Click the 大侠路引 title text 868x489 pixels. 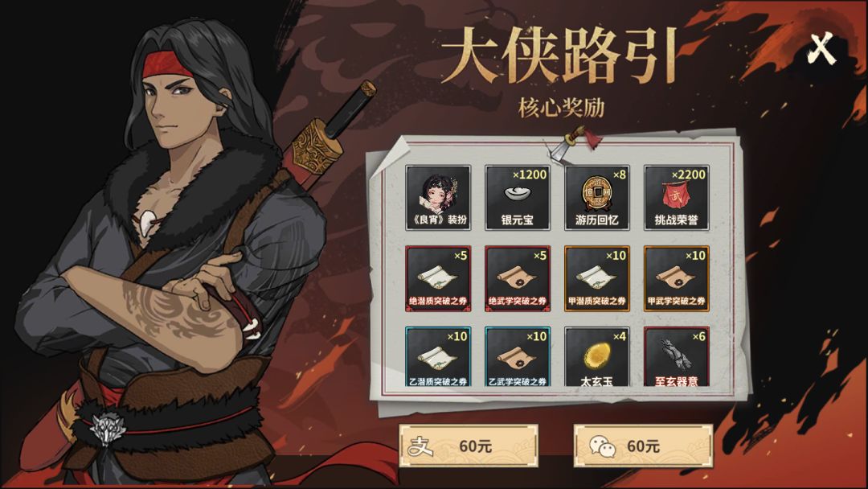[x=559, y=56]
